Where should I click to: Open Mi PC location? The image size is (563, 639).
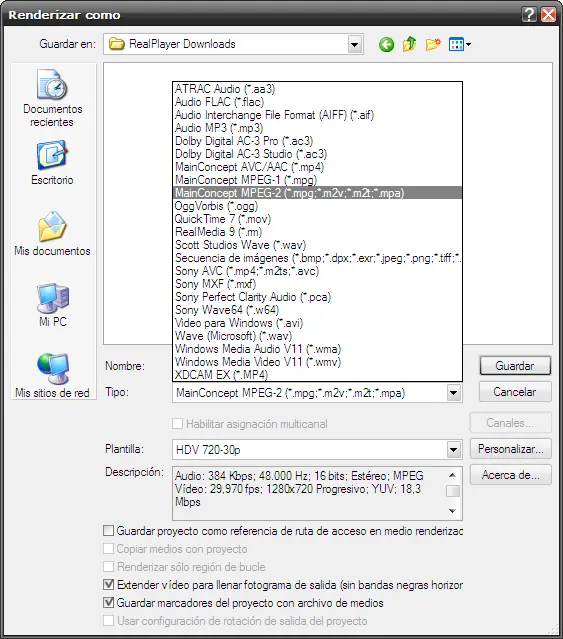(53, 305)
